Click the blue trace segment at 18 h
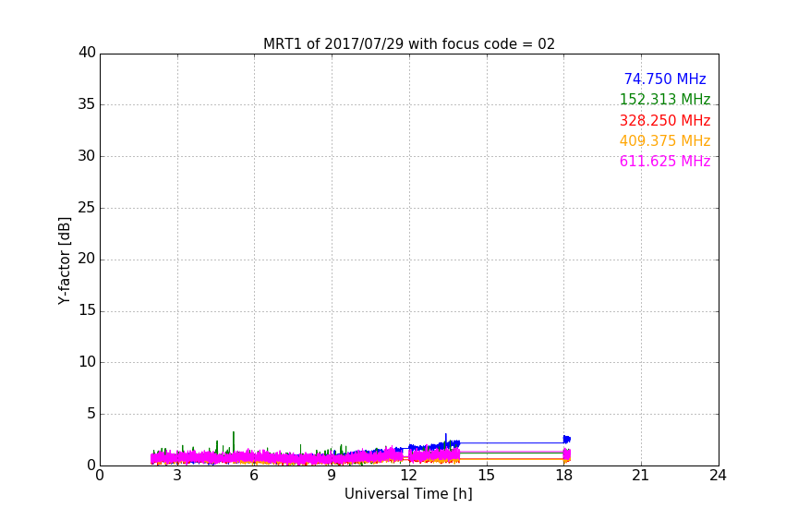 coord(566,440)
